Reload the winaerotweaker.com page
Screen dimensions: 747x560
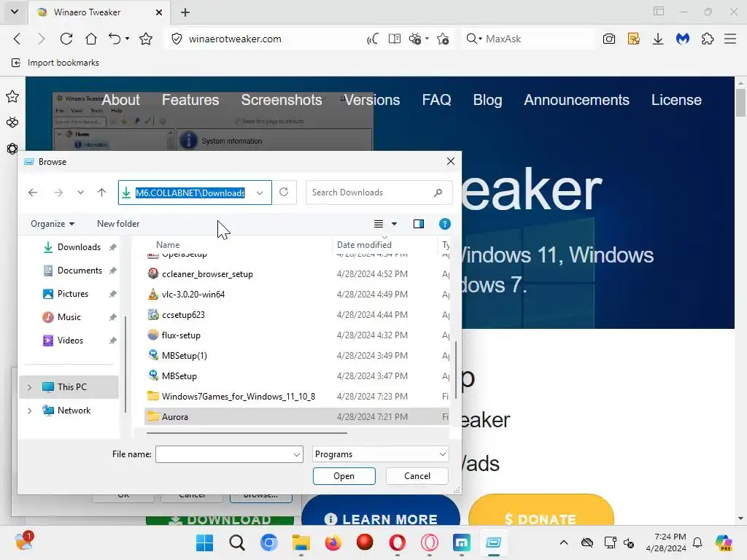pyautogui.click(x=66, y=39)
